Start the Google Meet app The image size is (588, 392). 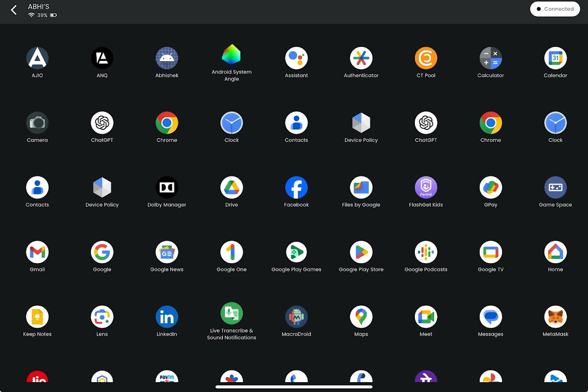426,317
